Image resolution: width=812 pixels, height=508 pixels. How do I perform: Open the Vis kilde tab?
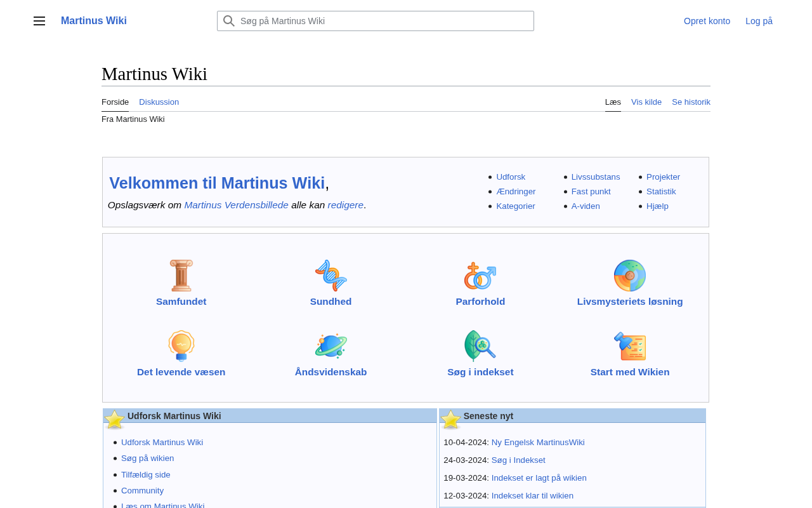(646, 102)
